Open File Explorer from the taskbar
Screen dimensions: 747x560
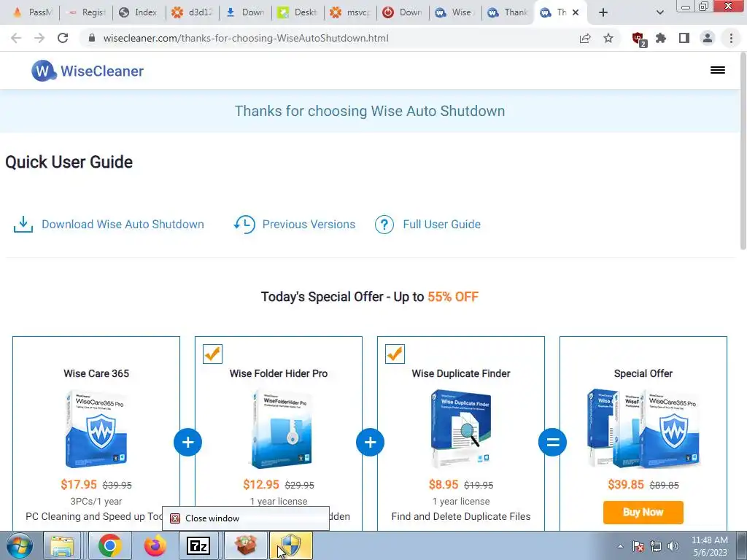(63, 545)
